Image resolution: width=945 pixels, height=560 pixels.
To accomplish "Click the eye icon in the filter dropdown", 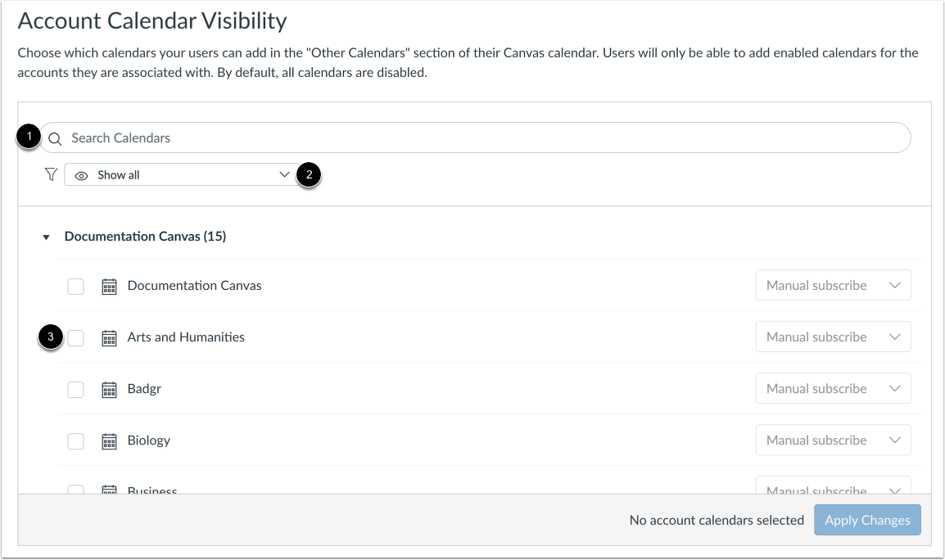I will pos(81,174).
